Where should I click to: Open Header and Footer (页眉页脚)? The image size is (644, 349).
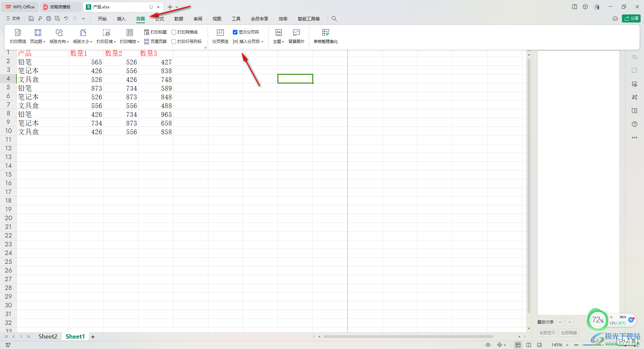coord(155,42)
